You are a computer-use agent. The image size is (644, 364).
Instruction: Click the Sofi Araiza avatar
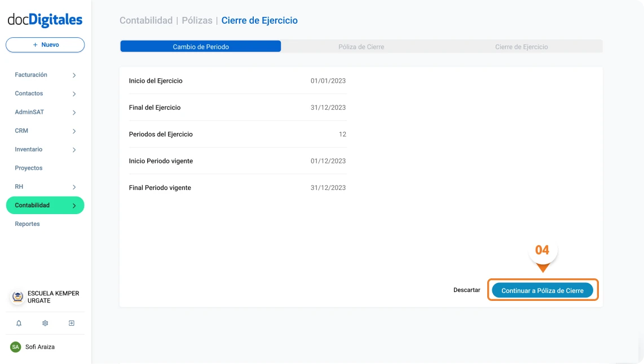coord(14,347)
